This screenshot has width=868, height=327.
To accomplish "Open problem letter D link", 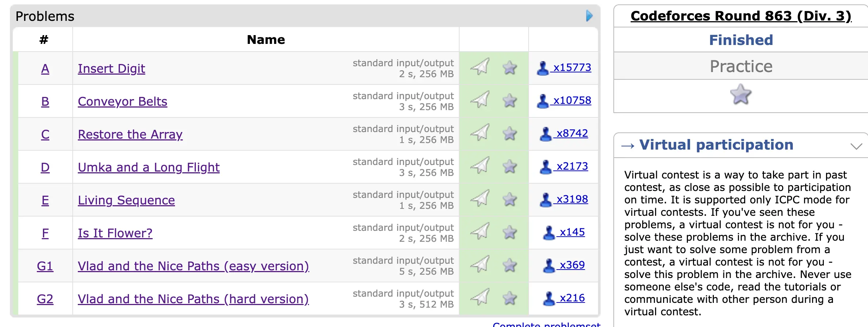I will click(x=45, y=167).
